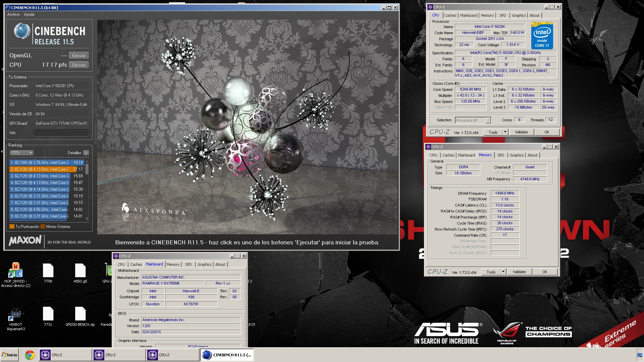Click the Info input field
This screenshot has height=362, width=644.
tap(61, 133)
